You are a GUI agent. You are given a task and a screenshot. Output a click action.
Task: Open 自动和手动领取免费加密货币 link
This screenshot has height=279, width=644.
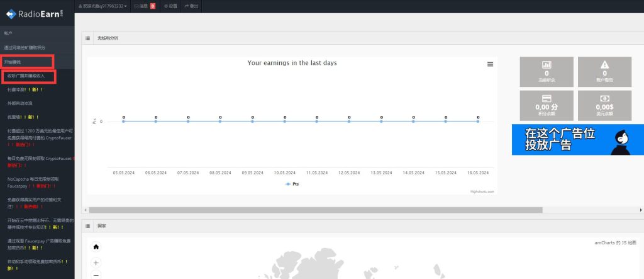point(37,265)
